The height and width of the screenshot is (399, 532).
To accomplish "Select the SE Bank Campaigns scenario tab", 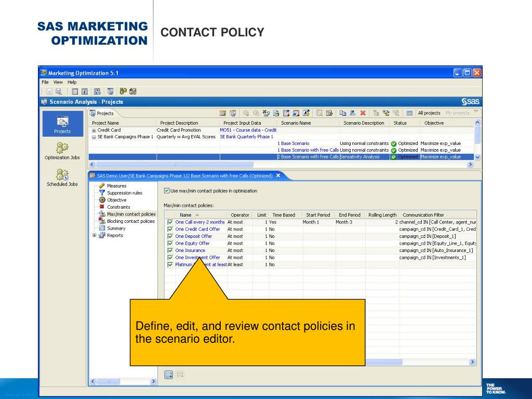I will (x=184, y=176).
